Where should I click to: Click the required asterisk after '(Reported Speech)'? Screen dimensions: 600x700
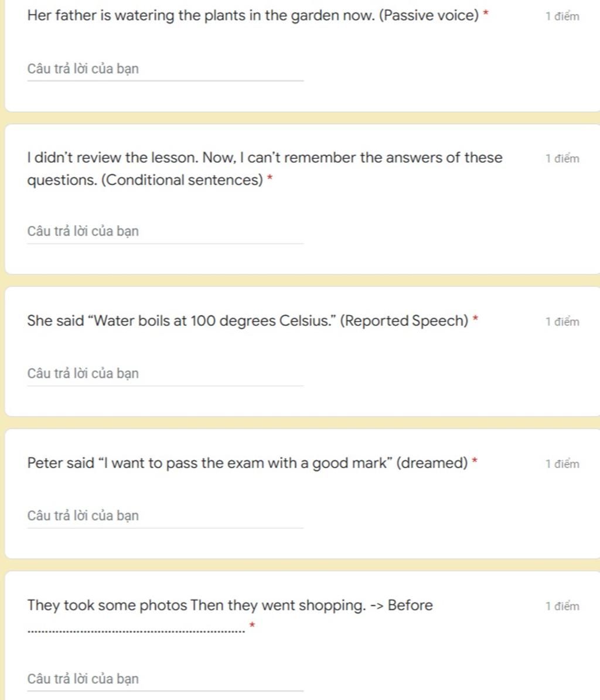475,318
